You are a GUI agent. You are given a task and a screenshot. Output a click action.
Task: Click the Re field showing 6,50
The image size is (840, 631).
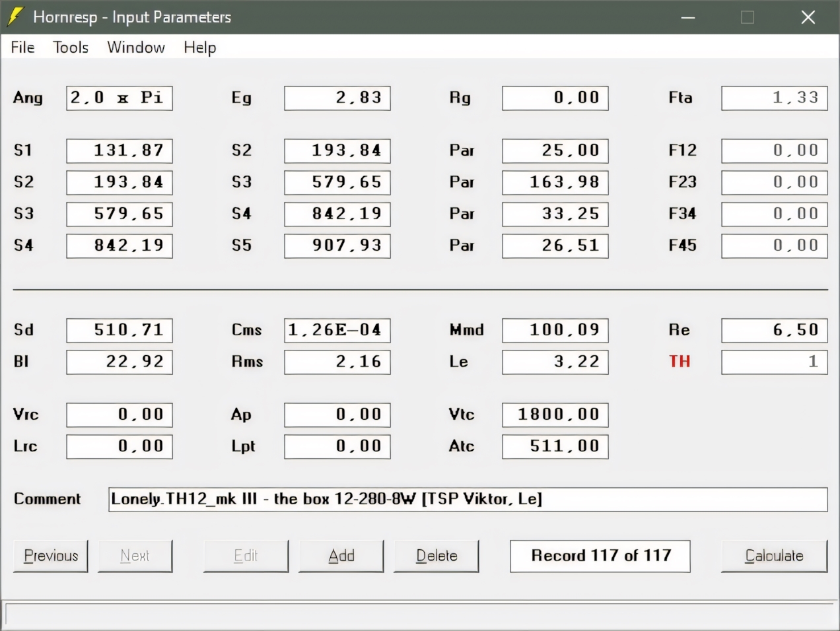tap(774, 330)
